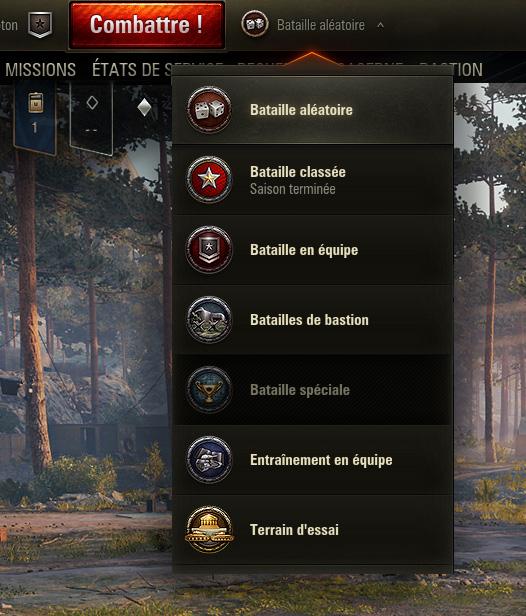Click the golden Terrain d'essai emblem
526x616 pixels.
pos(209,530)
